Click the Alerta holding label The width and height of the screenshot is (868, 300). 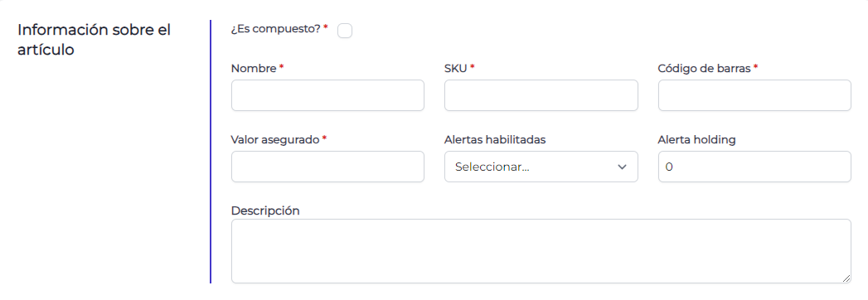[x=696, y=140]
